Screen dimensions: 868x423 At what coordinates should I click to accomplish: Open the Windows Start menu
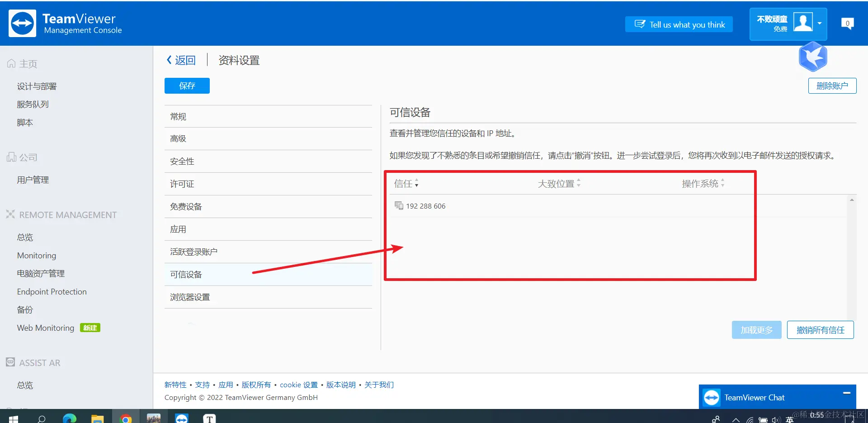pyautogui.click(x=14, y=419)
